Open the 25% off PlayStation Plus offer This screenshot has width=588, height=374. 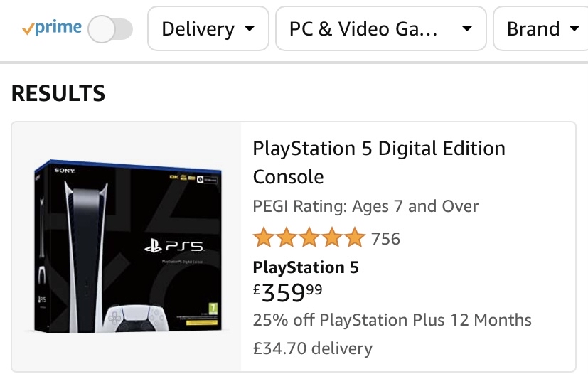pyautogui.click(x=392, y=319)
